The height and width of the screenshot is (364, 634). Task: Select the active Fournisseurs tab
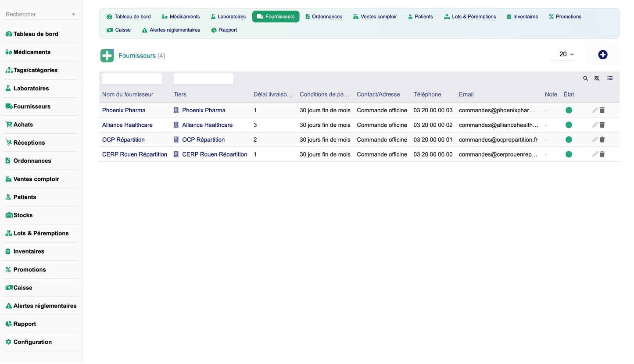(x=276, y=17)
